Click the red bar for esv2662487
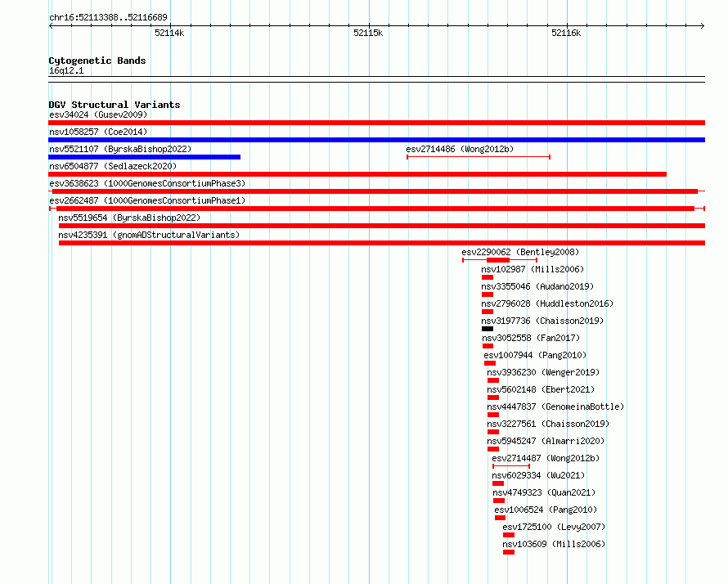728x584 pixels. point(376,209)
